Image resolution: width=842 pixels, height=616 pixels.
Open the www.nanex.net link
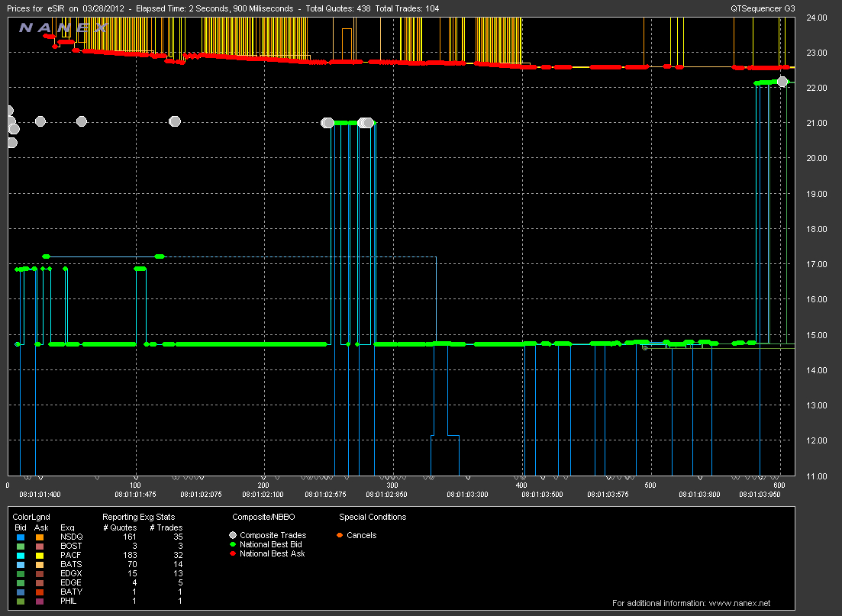[x=740, y=603]
